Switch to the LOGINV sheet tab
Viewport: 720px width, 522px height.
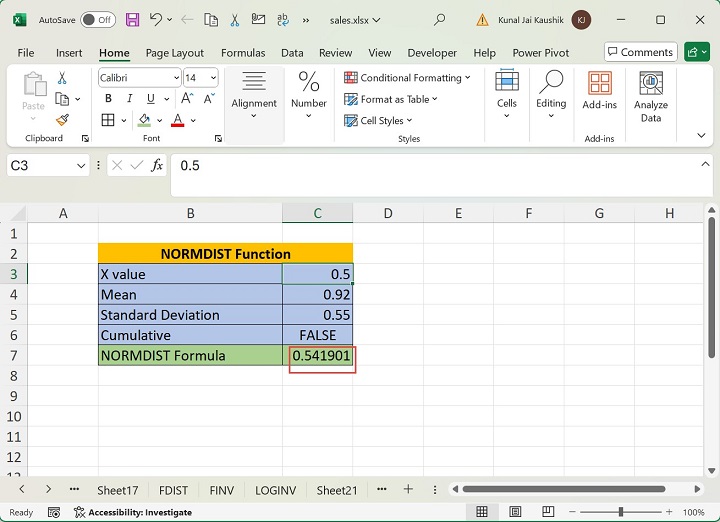275,490
